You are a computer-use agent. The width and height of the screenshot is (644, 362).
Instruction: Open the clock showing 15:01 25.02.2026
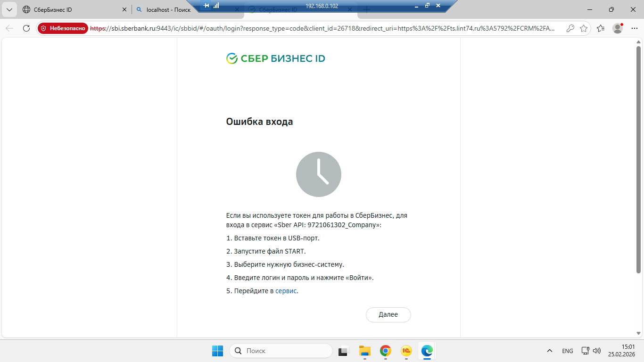click(x=621, y=351)
